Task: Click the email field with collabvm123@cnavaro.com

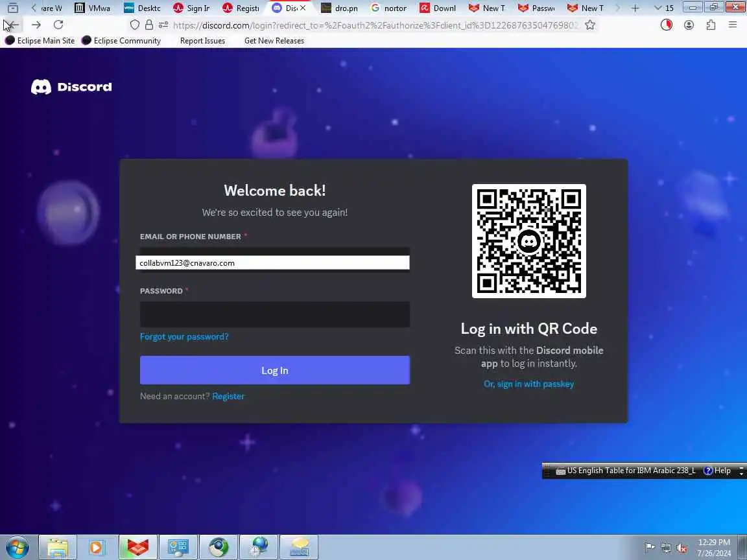Action: click(x=272, y=262)
